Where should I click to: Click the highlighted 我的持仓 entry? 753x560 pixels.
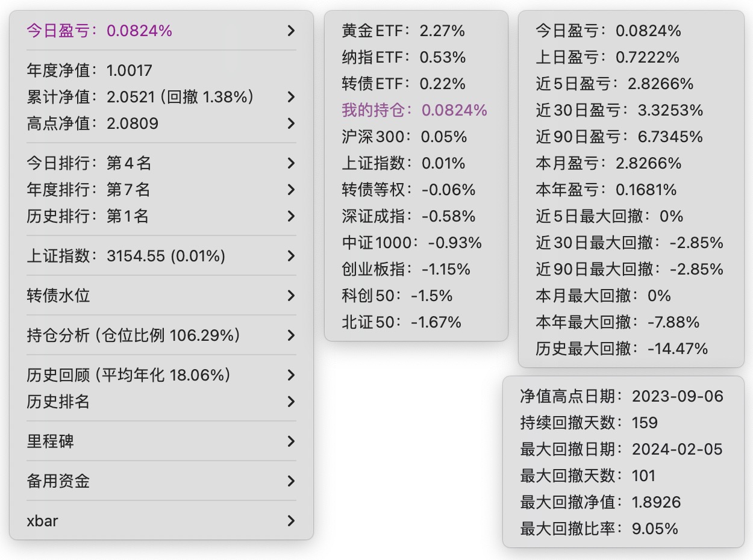click(414, 110)
